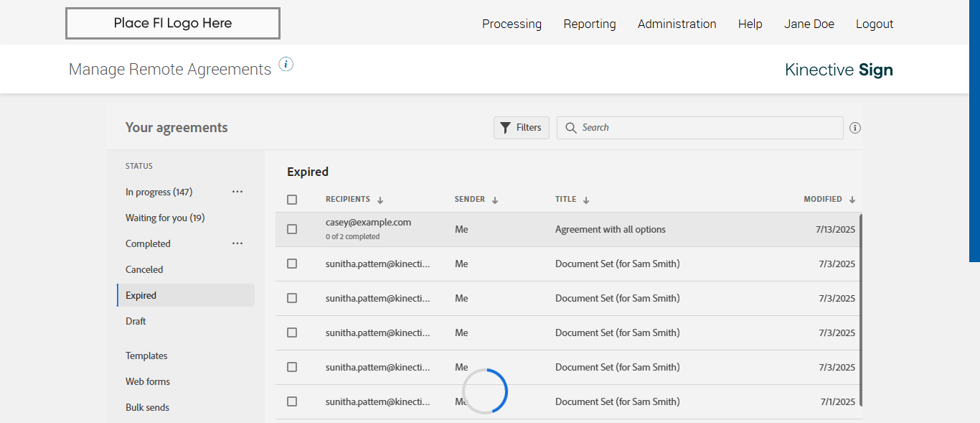980x423 pixels.
Task: Open the Processing menu
Action: tap(512, 24)
